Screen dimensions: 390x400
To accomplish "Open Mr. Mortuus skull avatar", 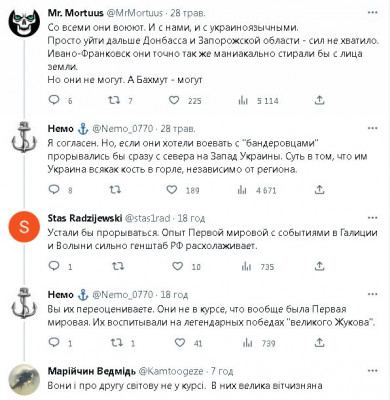I will point(24,23).
